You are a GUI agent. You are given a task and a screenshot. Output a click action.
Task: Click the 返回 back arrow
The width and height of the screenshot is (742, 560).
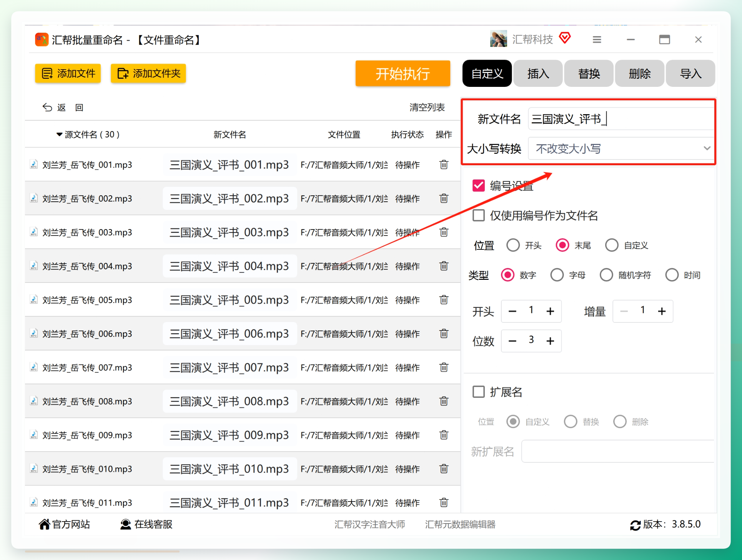pos(47,107)
